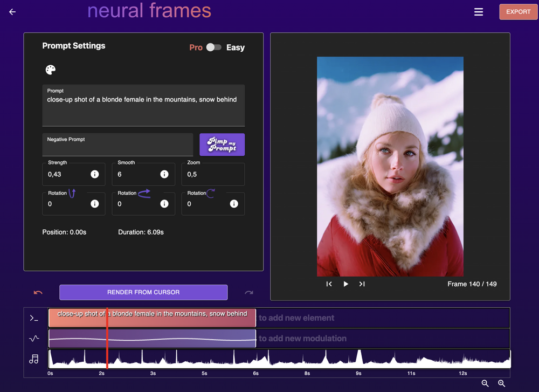Play the video preview
Viewport: 539px width, 392px height.
346,284
